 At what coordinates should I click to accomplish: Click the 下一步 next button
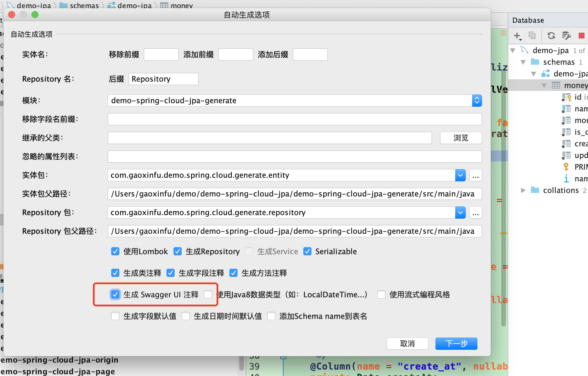point(456,344)
